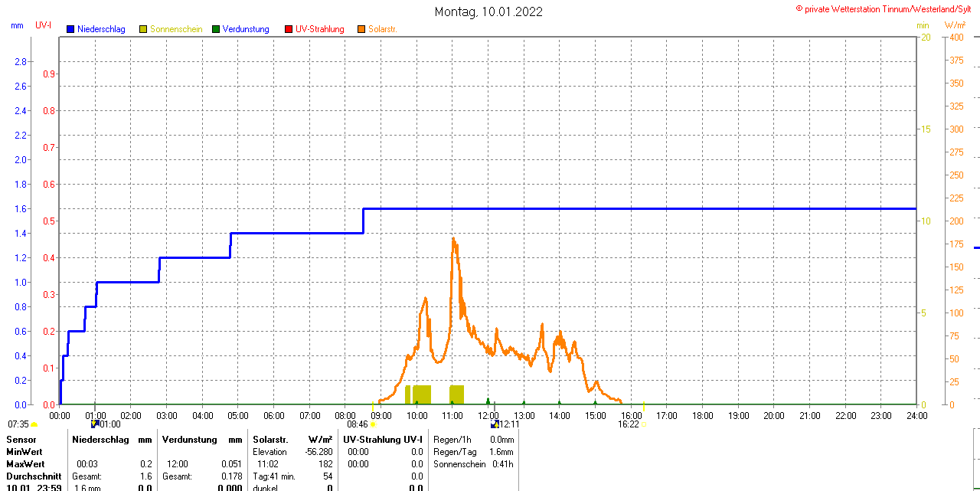Image resolution: width=980 pixels, height=491 pixels.
Task: Click the blue Niederschlag legend square
Action: 70,29
